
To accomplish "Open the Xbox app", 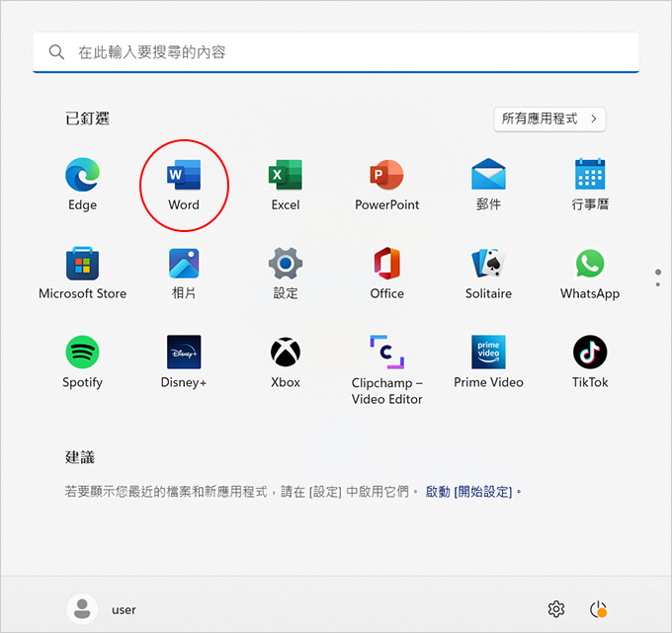I will click(x=286, y=361).
